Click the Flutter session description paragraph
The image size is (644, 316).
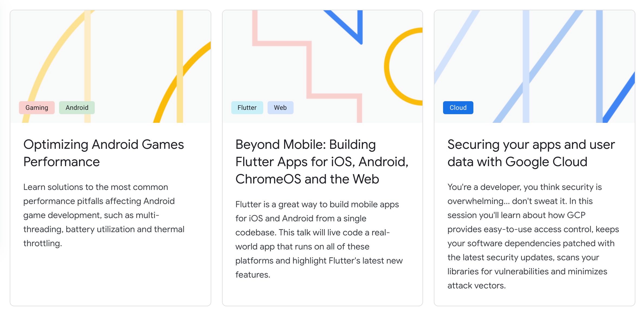coord(319,239)
